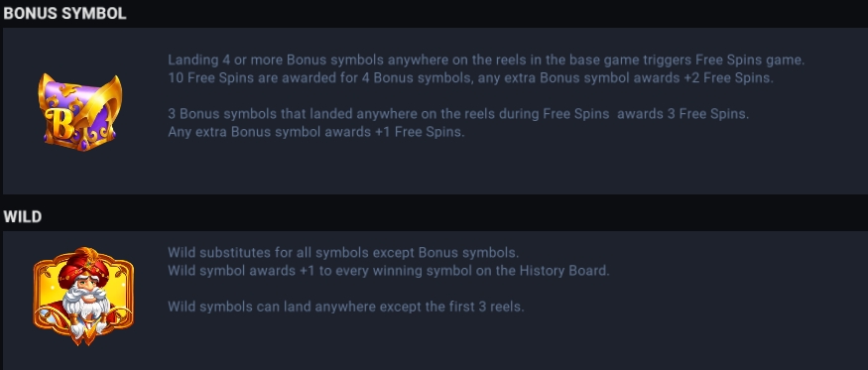Click the extra Bonus symbol +1 Free Spins line
This screenshot has height=370, width=868.
tap(316, 132)
